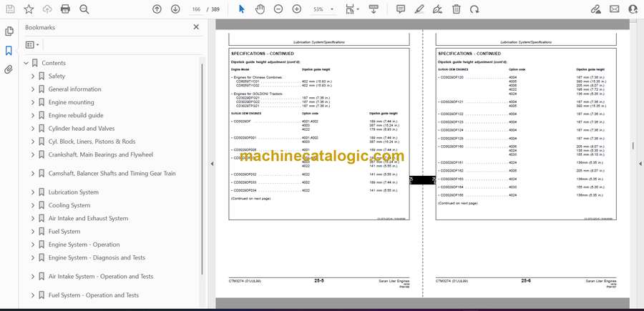Add a comment with the speech bubble icon
This screenshot has height=311, width=644.
coord(401,9)
